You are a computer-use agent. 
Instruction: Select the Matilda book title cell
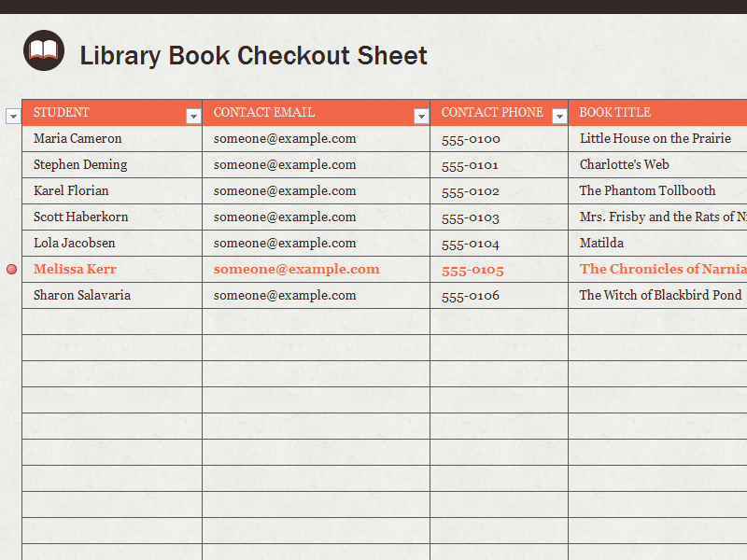(658, 244)
